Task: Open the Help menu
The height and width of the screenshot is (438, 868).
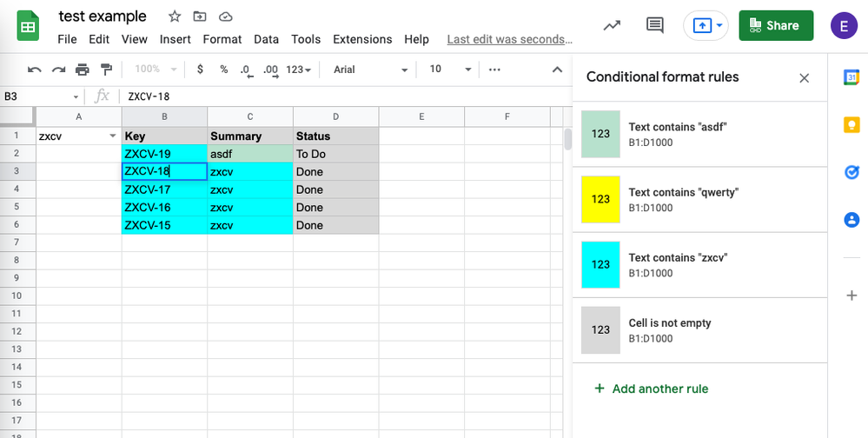Action: pos(416,39)
